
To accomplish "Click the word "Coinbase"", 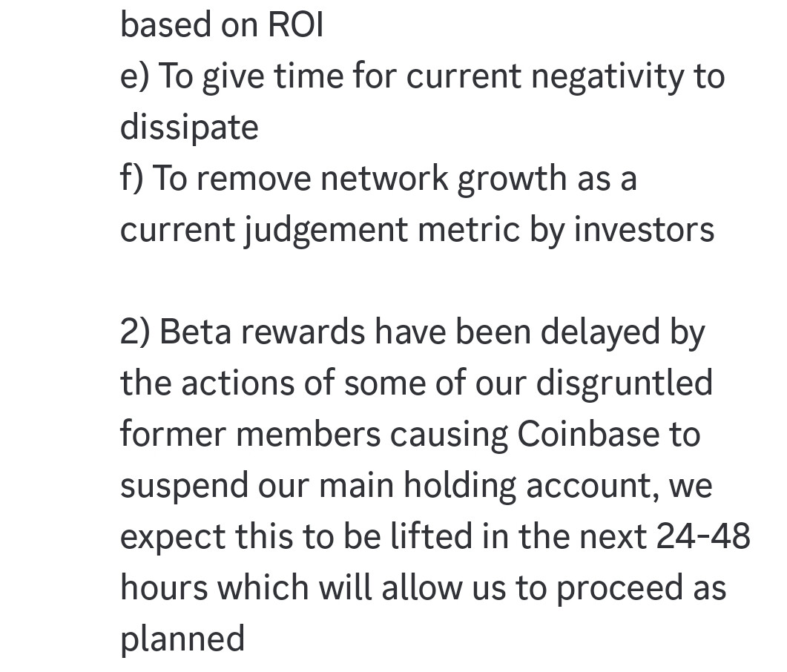I will [x=588, y=434].
